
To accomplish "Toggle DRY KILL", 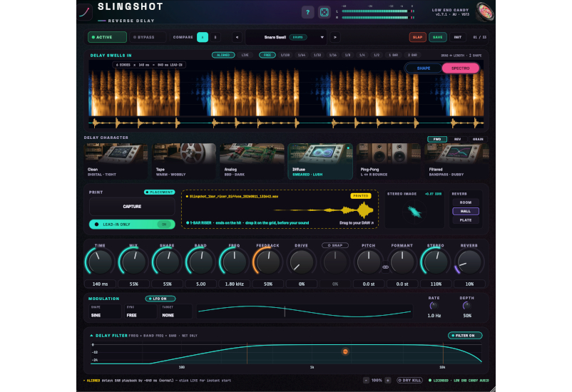I will click(x=409, y=381).
